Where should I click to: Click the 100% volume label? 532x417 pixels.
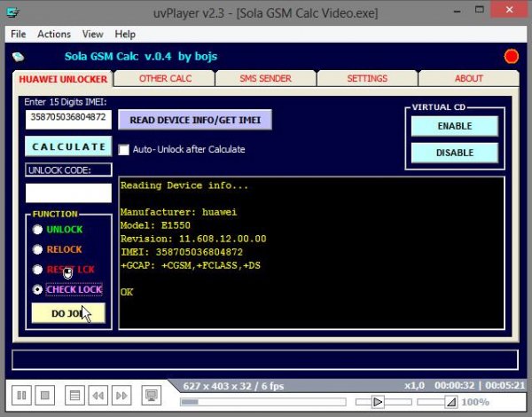coord(475,402)
